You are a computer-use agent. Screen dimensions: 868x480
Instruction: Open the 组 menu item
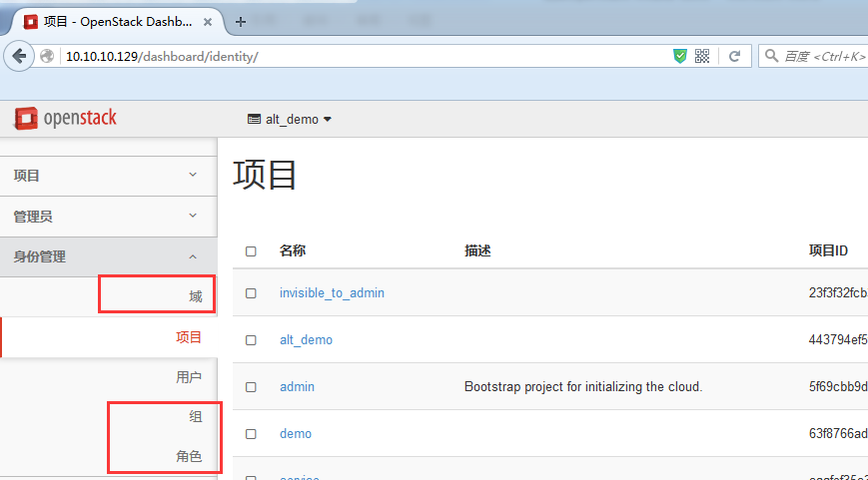[x=196, y=416]
